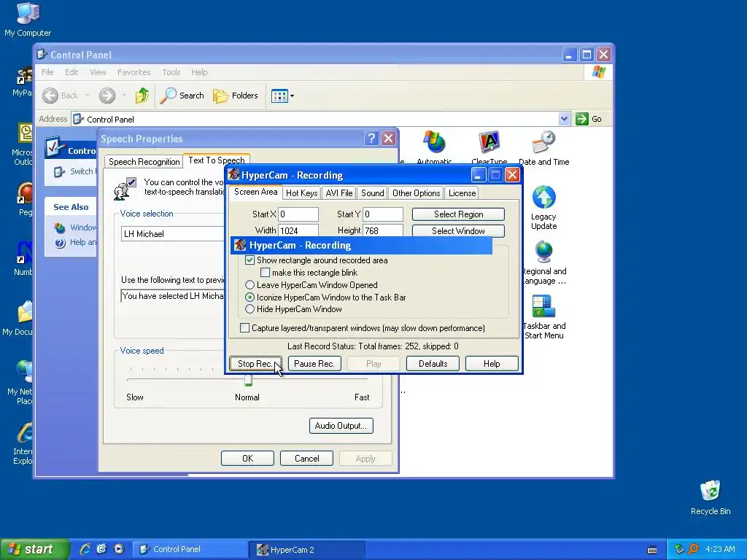
Task: Switch to the License tab
Action: (x=462, y=192)
